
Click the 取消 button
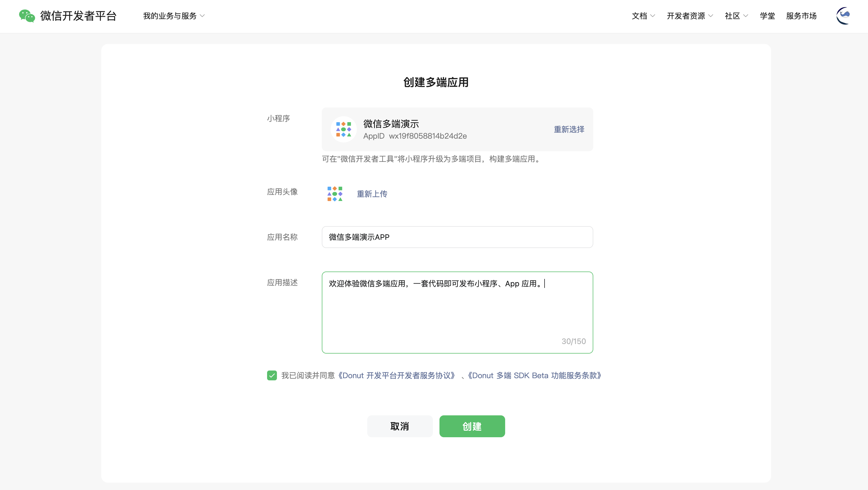[400, 426]
